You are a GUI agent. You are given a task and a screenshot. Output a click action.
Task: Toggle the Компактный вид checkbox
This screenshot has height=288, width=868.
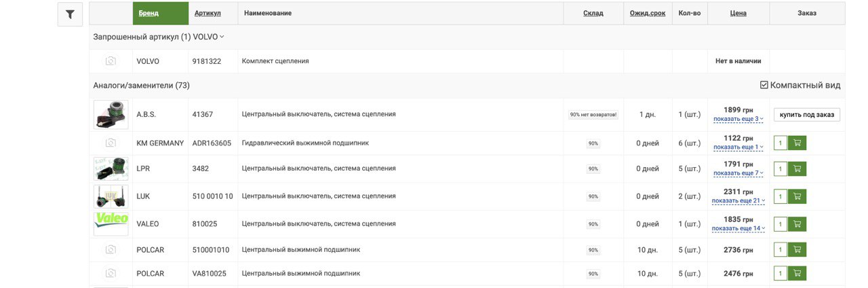coord(764,85)
